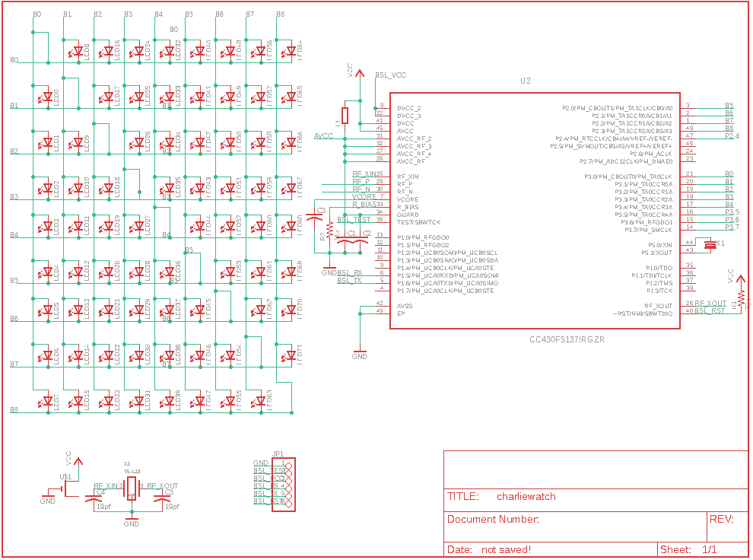Click the X1 crystal symbol near pins 44 and 43

tap(710, 245)
